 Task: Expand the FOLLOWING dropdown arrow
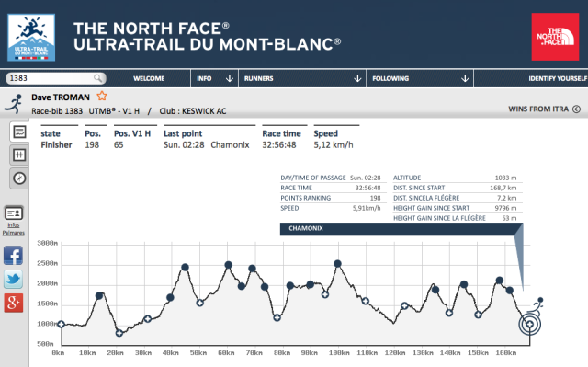[x=465, y=78]
